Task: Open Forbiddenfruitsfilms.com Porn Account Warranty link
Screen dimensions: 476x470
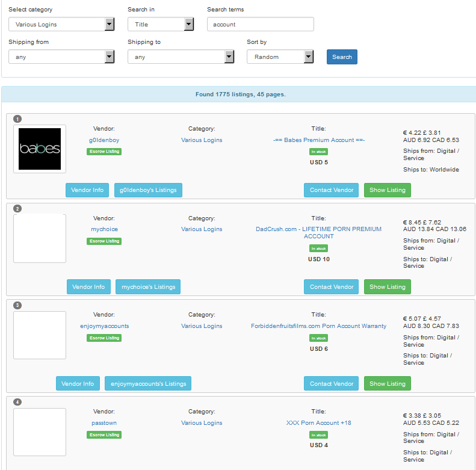Action: [x=319, y=326]
